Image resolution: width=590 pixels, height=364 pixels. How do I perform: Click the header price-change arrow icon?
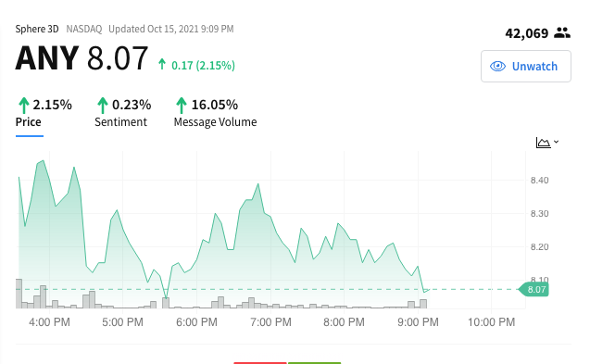tap(162, 64)
